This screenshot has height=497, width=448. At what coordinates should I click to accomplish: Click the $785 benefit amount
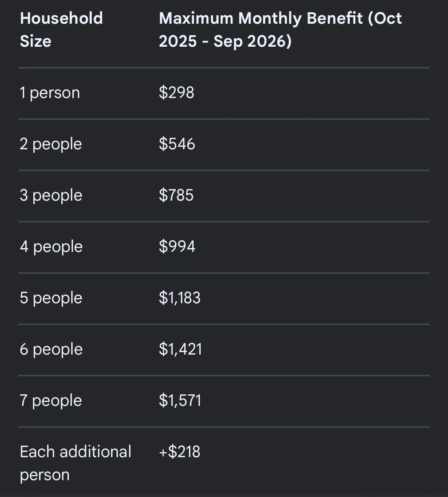[176, 196]
